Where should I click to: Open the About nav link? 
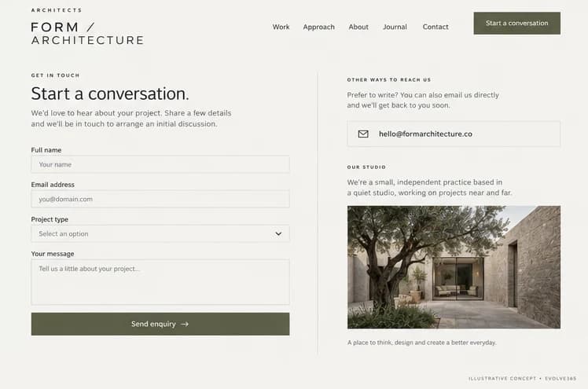pos(358,27)
